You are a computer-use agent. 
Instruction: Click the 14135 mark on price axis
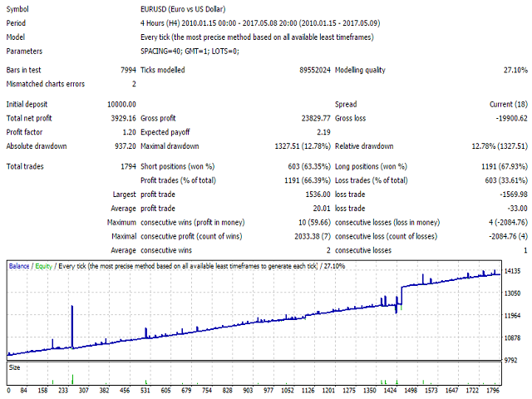coord(512,271)
